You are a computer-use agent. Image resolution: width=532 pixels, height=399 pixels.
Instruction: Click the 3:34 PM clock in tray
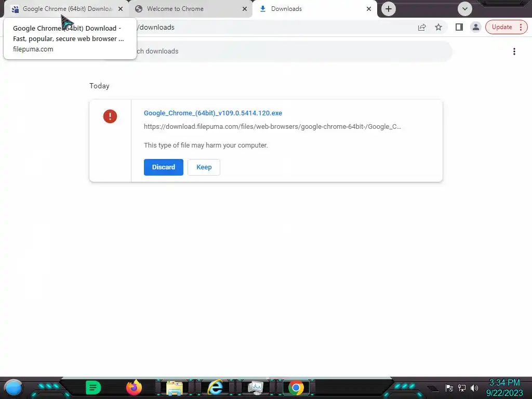(504, 383)
